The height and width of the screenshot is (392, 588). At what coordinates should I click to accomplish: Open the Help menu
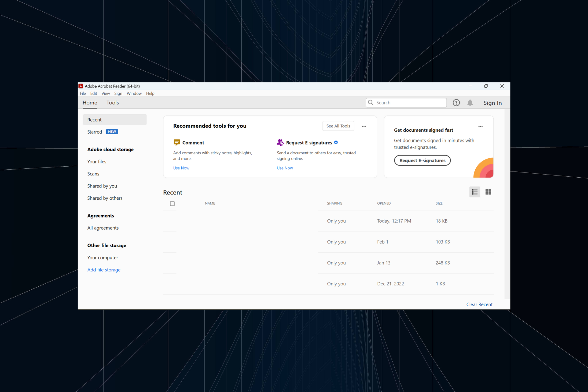tap(150, 93)
